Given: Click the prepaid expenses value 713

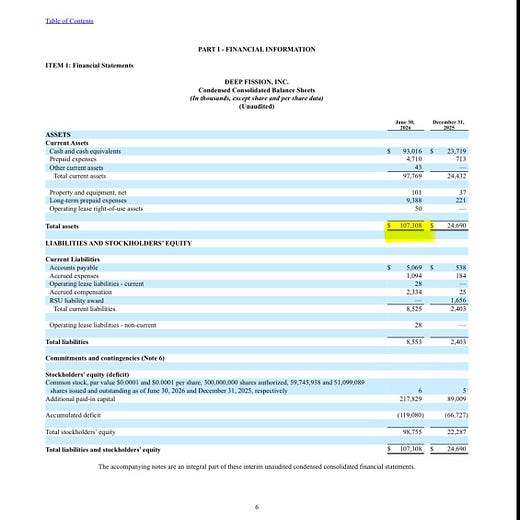Looking at the screenshot, I should pos(461,159).
